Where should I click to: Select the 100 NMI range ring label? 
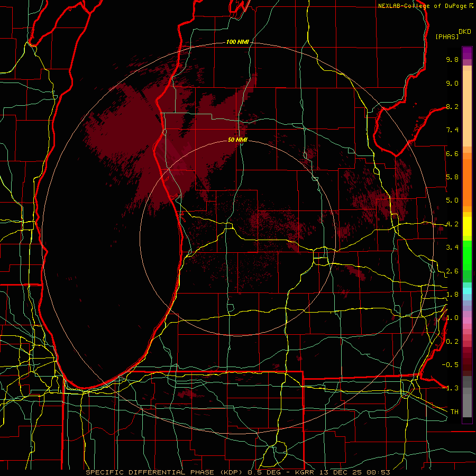[237, 42]
